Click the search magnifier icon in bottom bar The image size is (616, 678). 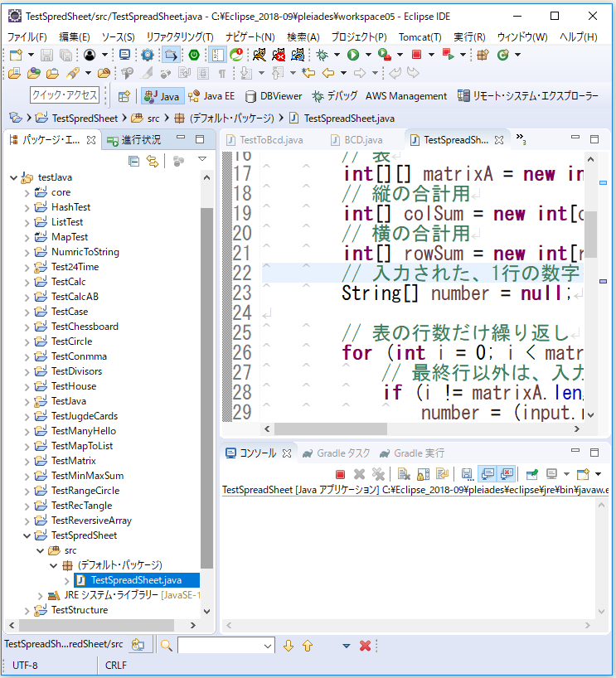pos(166,646)
